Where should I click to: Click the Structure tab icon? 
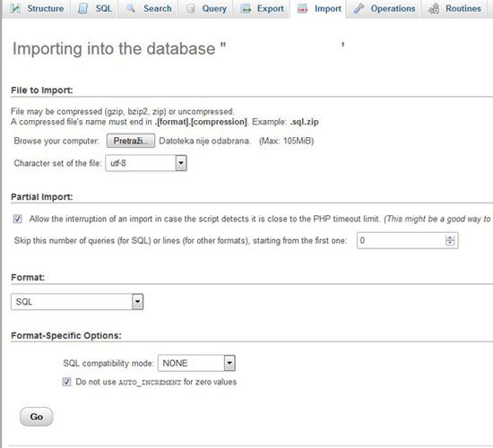(15, 8)
